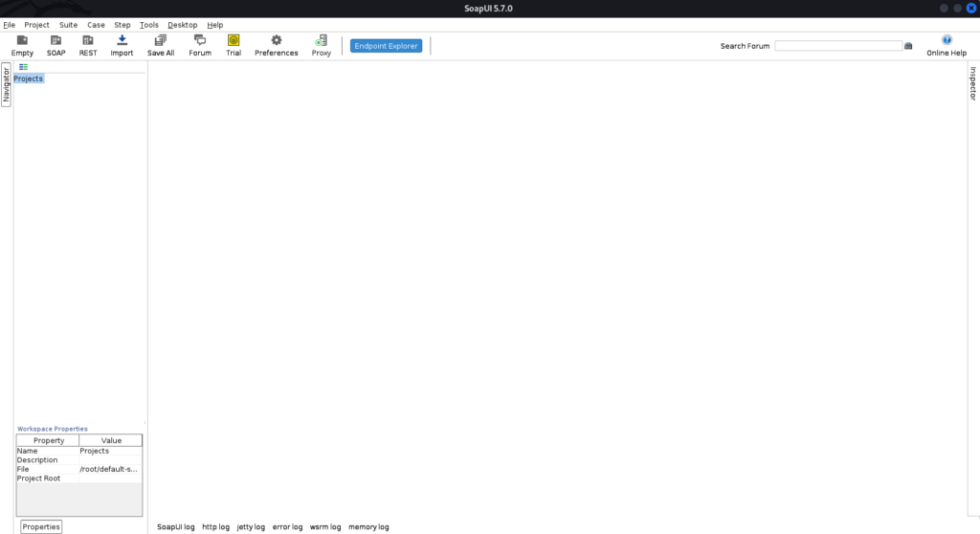This screenshot has height=534, width=980.
Task: Open the Step menu
Action: 122,25
